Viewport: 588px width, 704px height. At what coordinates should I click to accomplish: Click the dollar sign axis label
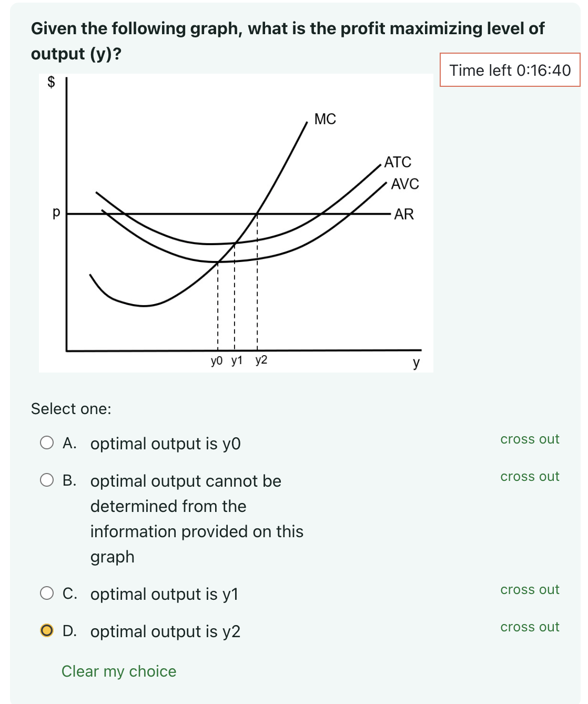(x=50, y=82)
